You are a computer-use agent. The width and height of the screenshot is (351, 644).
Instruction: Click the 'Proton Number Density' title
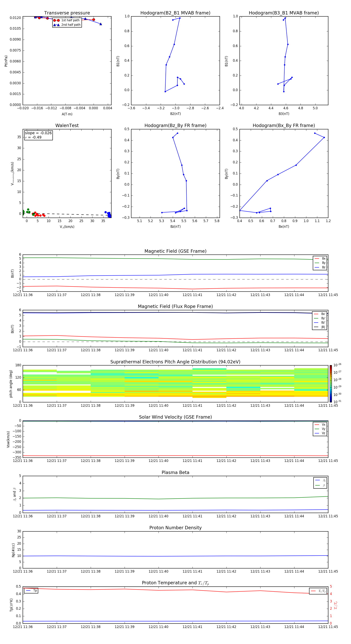pos(175,528)
